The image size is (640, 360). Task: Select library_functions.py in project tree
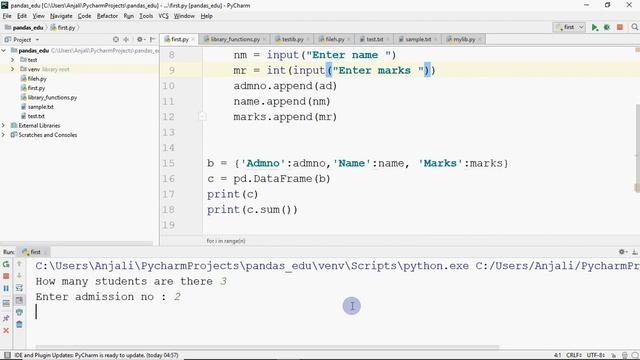[x=52, y=97]
